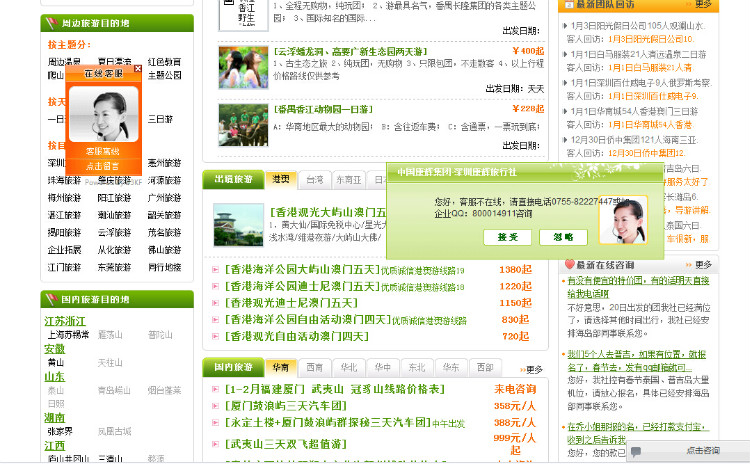Open 阳江旅游 destination link
The image size is (750, 464).
pos(114,198)
